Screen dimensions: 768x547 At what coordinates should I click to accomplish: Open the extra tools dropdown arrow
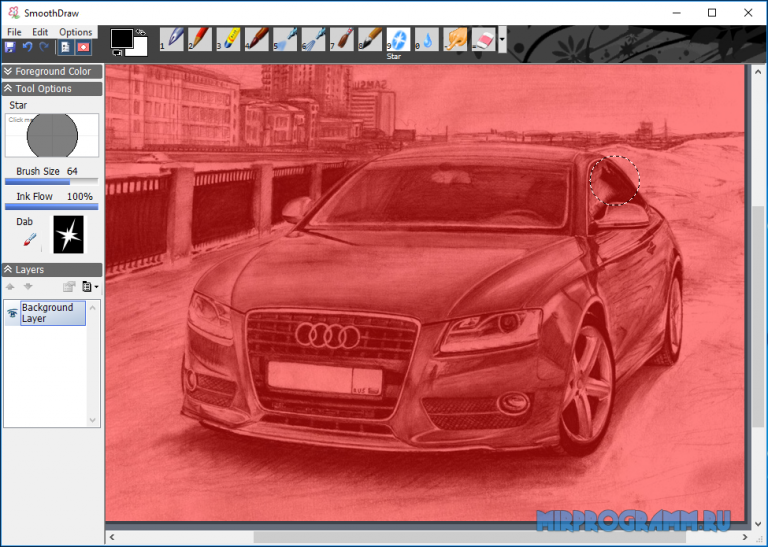(x=502, y=39)
